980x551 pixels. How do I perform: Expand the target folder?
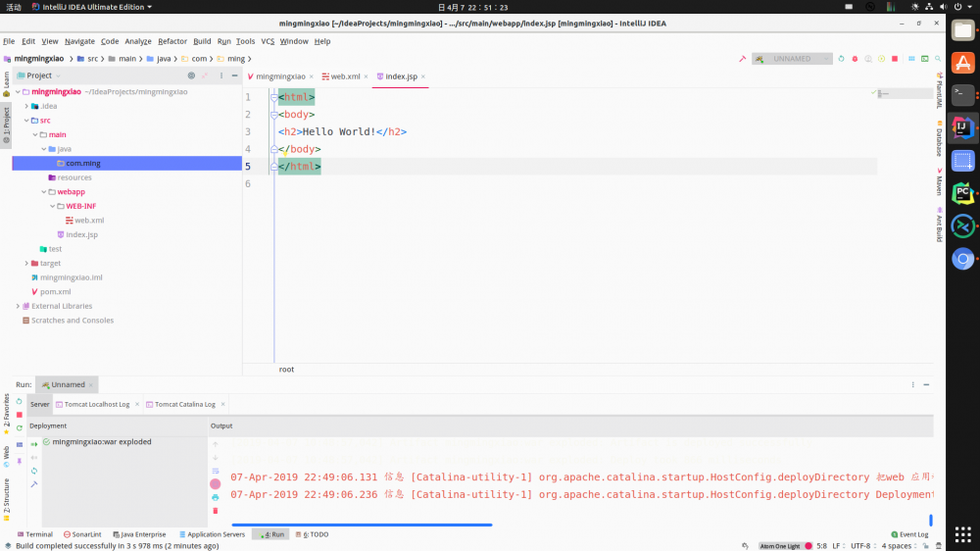tap(26, 264)
